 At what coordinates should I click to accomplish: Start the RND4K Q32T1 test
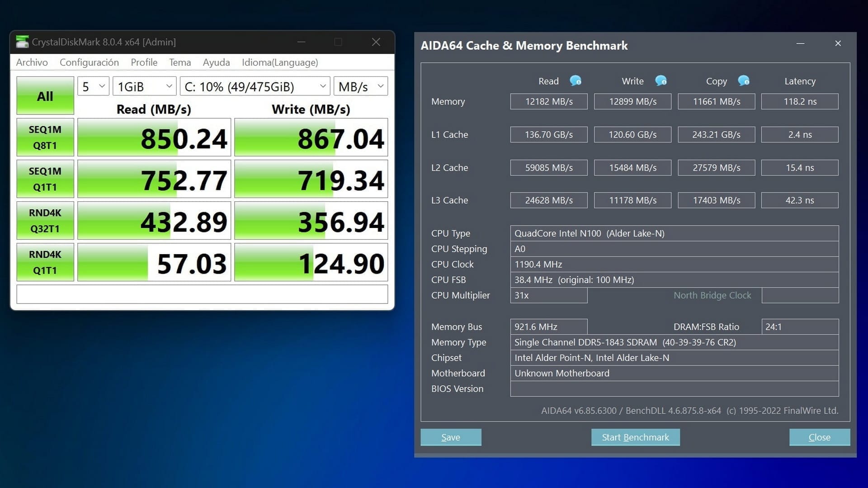45,221
